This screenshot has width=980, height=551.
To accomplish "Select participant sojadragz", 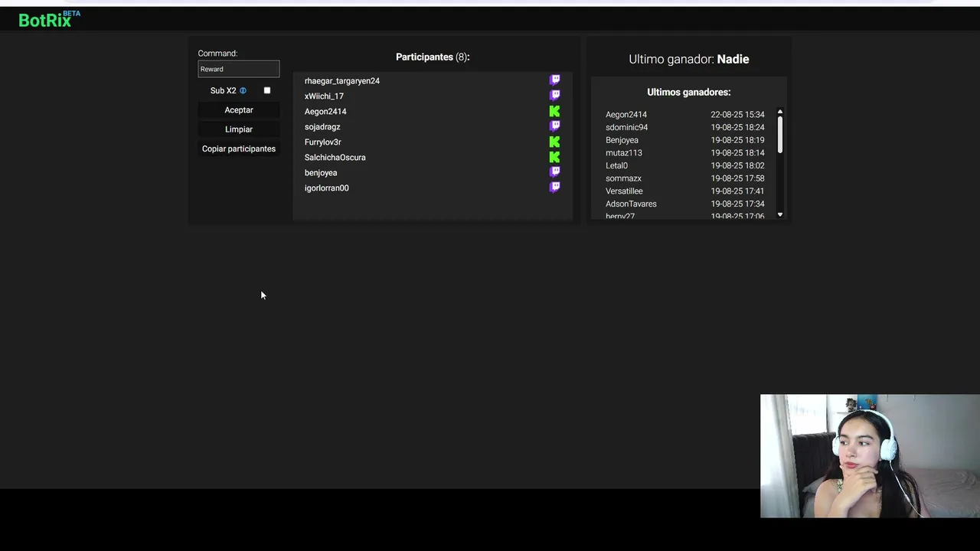I will [322, 126].
